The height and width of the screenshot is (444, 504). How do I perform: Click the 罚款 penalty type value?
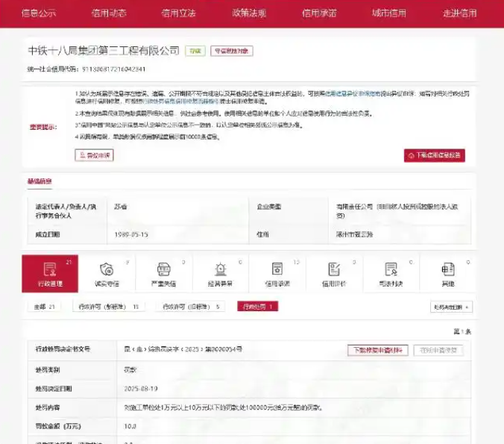[130, 369]
